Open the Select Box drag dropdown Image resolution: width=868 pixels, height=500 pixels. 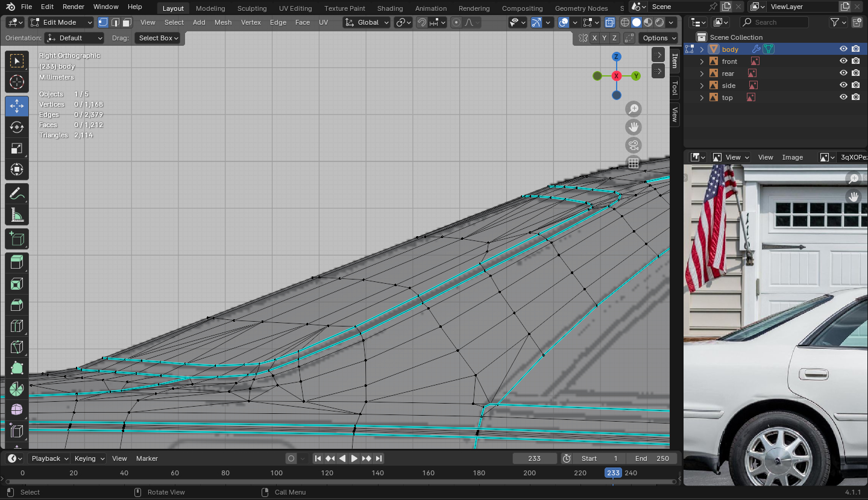[x=157, y=38]
